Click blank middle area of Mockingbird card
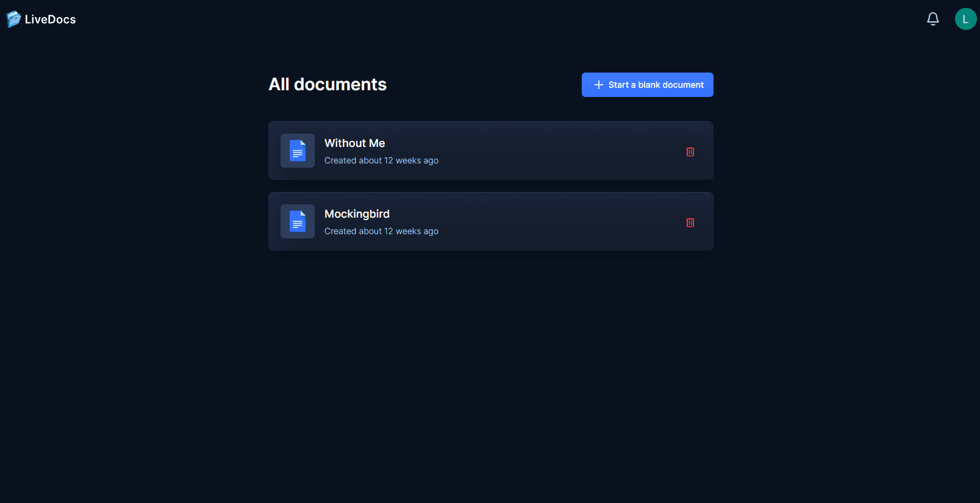The image size is (980, 503). tap(549, 221)
